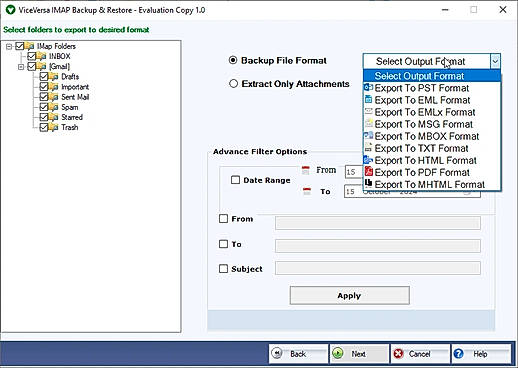This screenshot has width=518, height=368.
Task: Click the Trash folder icon
Action: (54, 127)
